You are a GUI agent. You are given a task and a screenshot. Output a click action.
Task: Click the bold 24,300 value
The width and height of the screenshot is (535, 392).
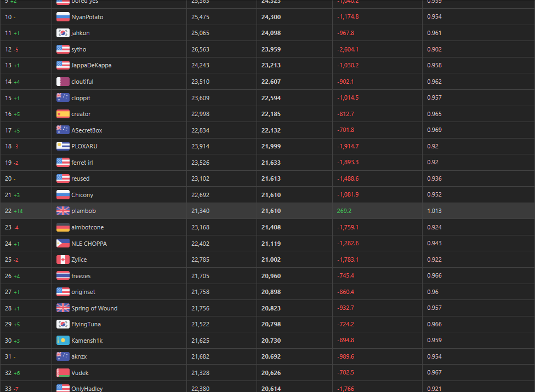[271, 17]
